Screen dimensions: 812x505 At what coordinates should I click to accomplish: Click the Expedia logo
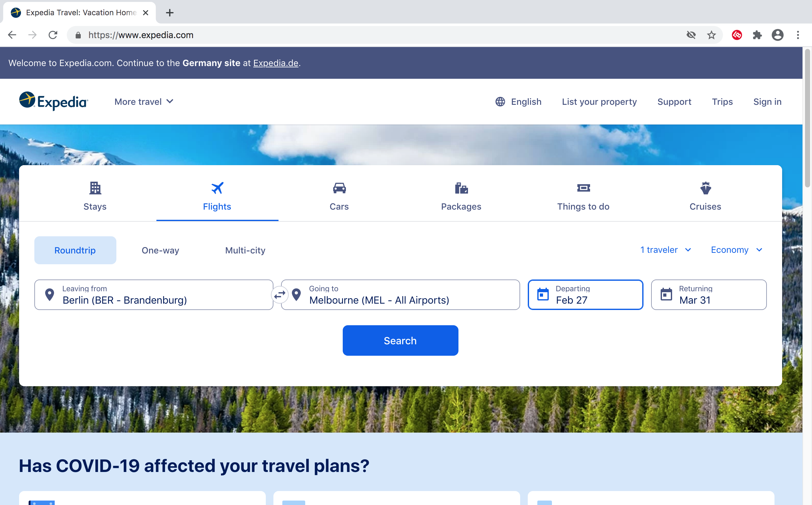(x=53, y=101)
